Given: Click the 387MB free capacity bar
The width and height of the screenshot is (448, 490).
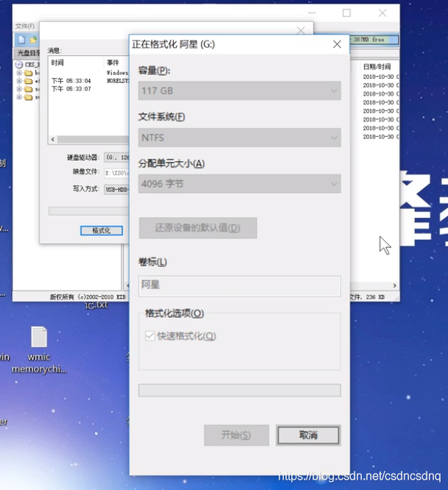Looking at the screenshot, I should [374, 40].
